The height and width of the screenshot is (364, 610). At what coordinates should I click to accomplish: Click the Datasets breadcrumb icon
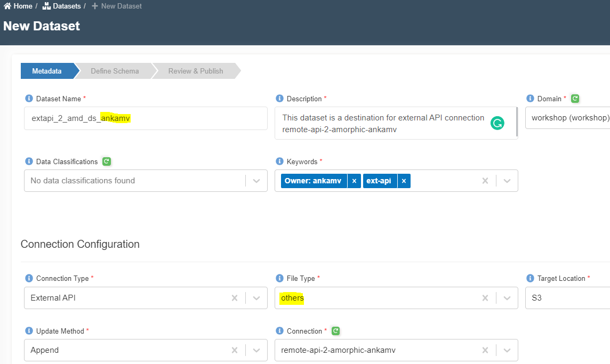(46, 6)
